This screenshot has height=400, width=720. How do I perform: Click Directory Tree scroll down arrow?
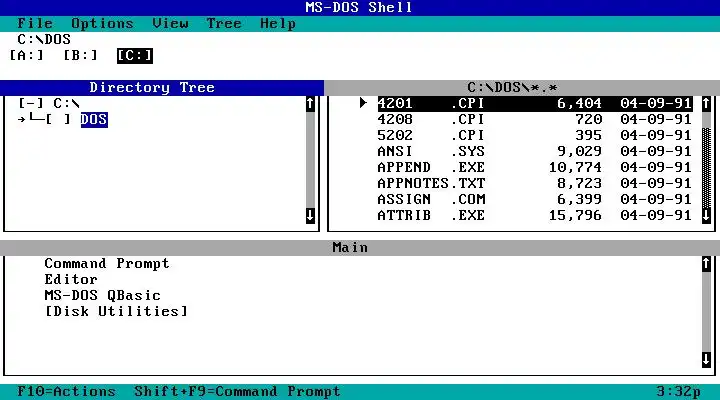[x=310, y=215]
